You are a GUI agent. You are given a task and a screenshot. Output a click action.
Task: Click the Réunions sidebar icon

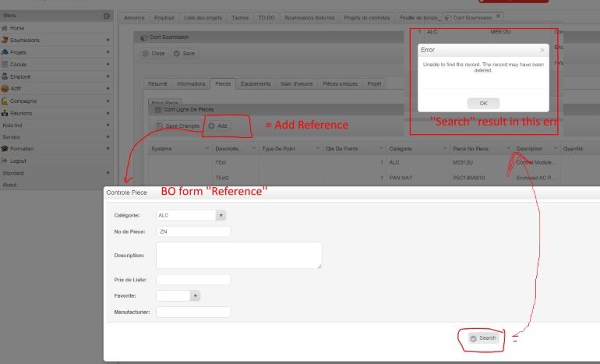tap(5, 113)
